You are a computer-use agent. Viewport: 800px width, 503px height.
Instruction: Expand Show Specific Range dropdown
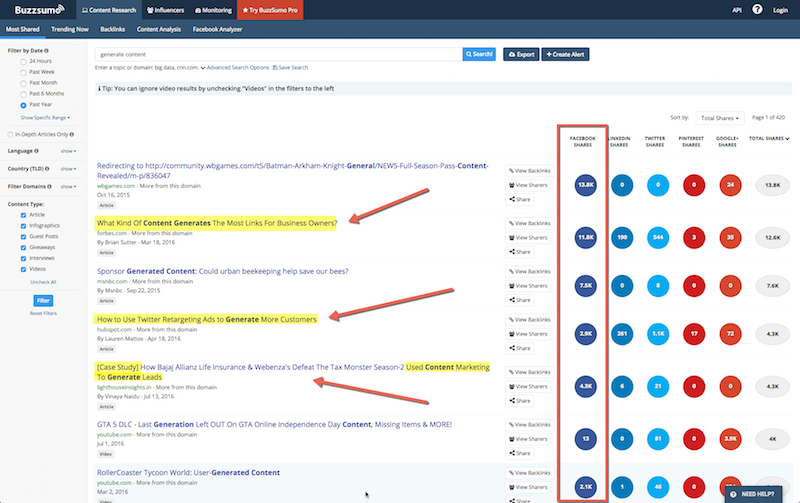(x=45, y=117)
